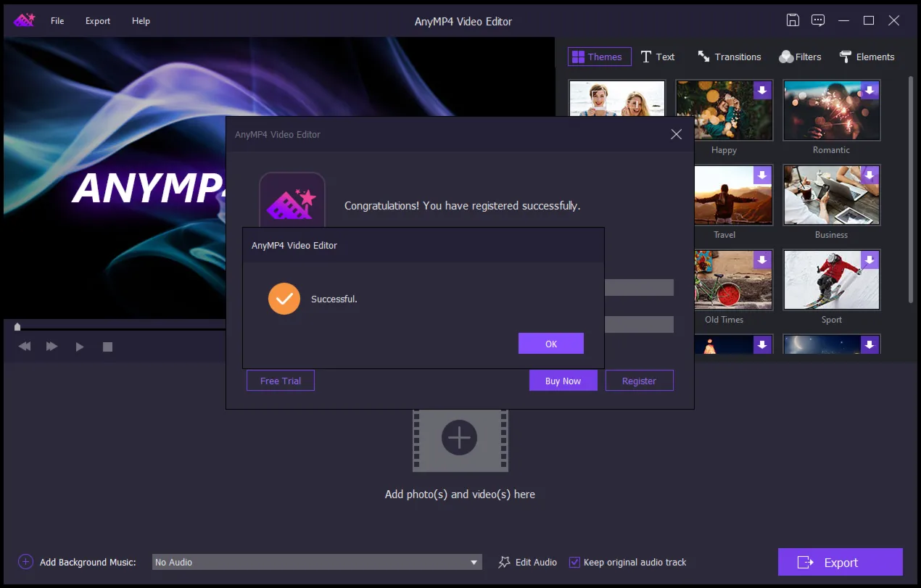Click the stop playback button
The width and height of the screenshot is (921, 588).
(x=107, y=347)
